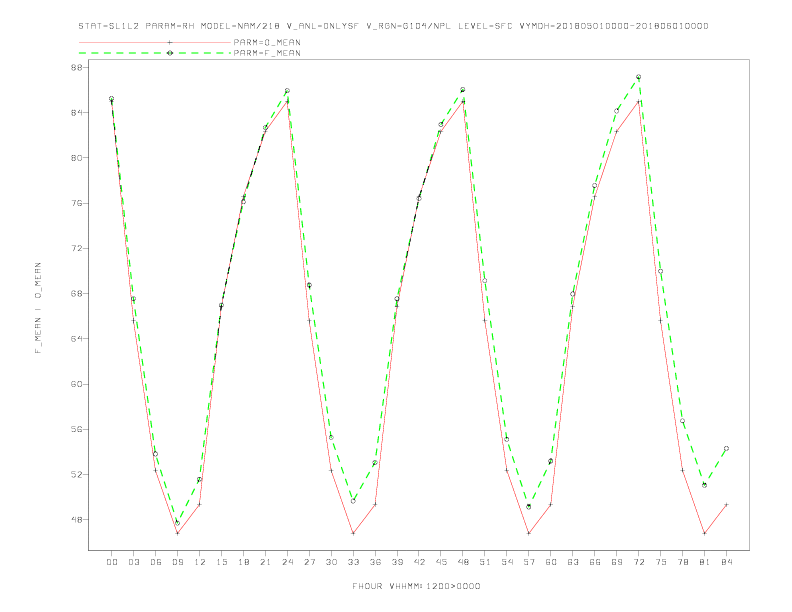
Task: Select O_MEAN plus marker at hour 09 minimum
Action: click(177, 533)
